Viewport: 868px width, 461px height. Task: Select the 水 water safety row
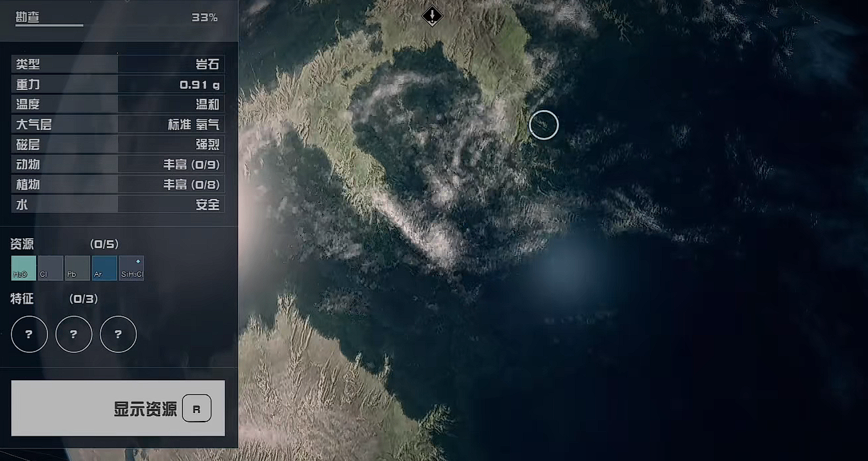(118, 204)
